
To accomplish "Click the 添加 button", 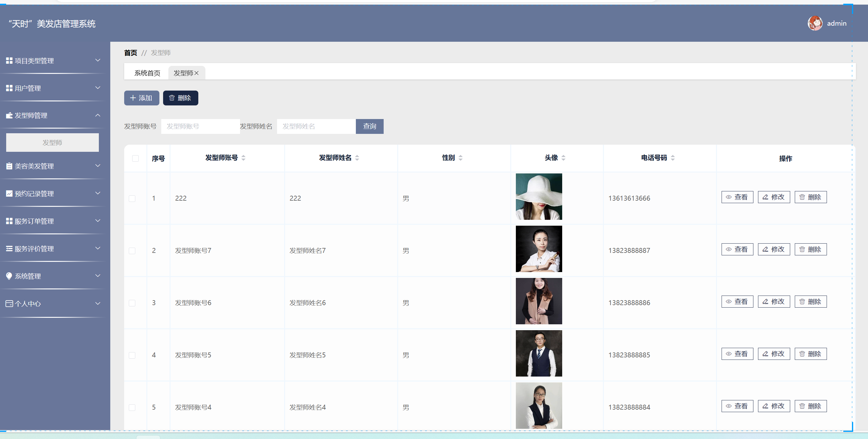I will pyautogui.click(x=141, y=98).
